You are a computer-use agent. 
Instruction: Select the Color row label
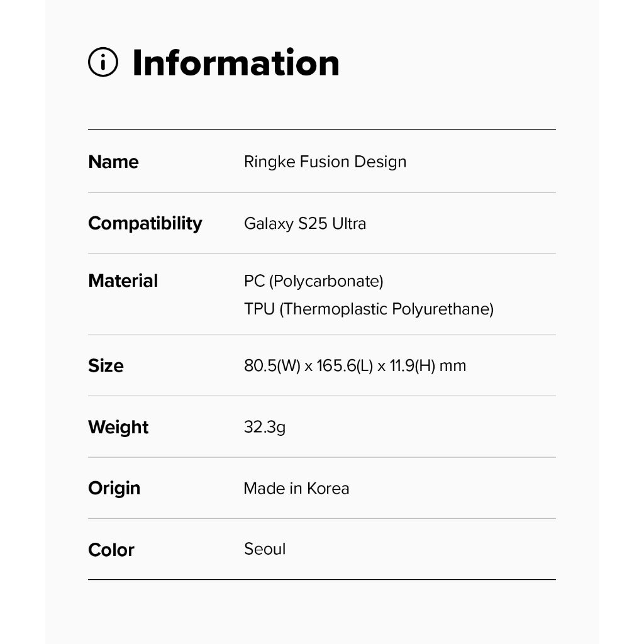point(111,550)
